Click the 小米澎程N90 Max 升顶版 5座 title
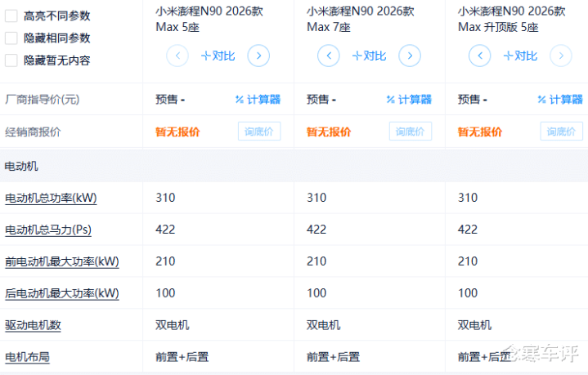588x375 pixels. point(511,19)
